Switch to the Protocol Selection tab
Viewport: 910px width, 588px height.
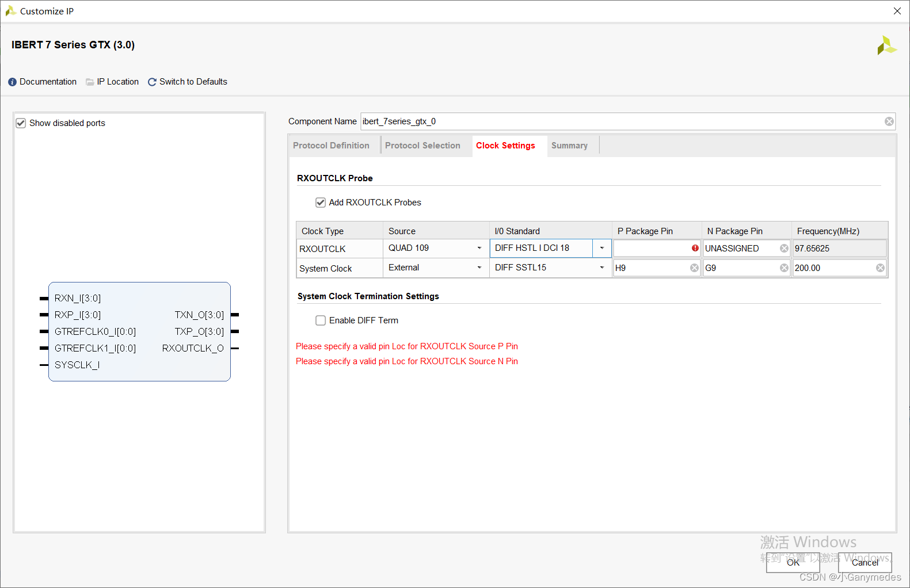(x=422, y=146)
